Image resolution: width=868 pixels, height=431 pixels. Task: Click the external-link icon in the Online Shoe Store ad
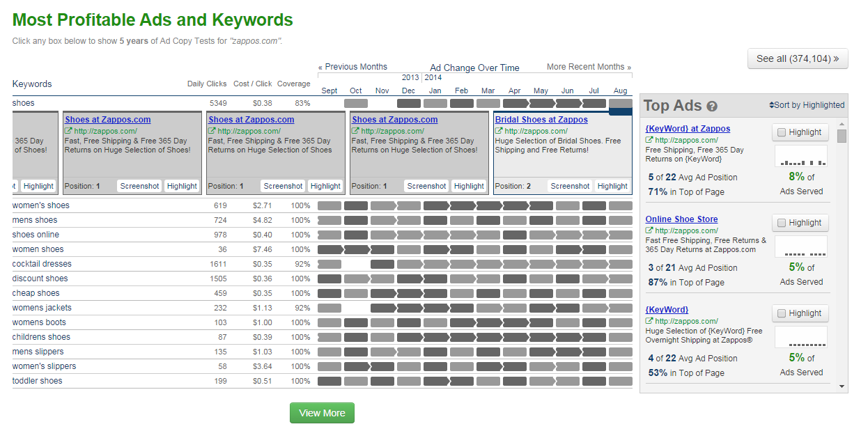(x=649, y=230)
